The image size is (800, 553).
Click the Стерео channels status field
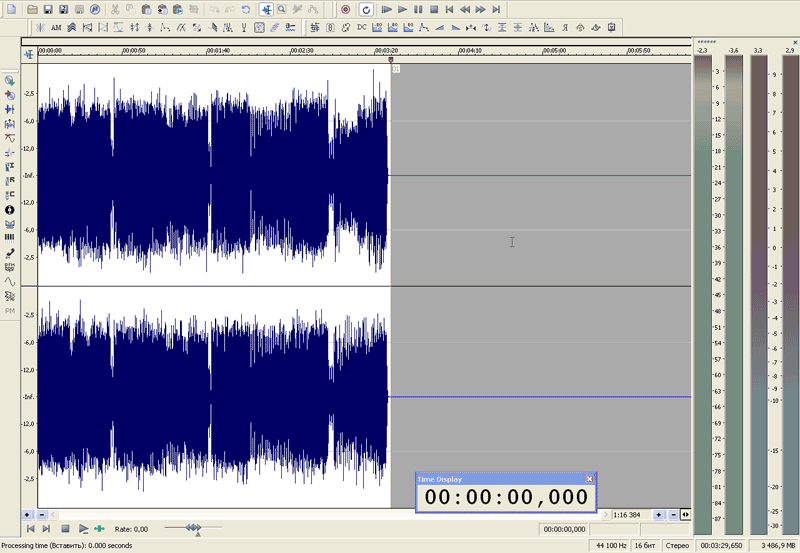[681, 545]
